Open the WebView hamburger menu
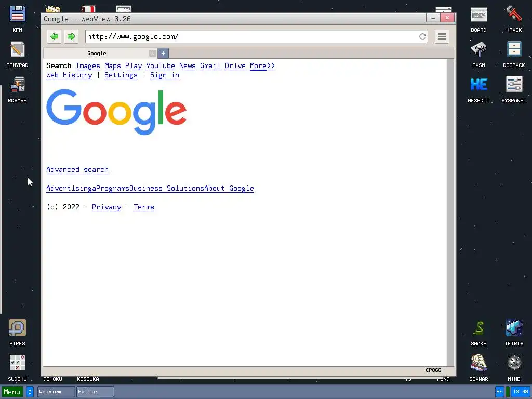Screen dimensions: 532x399 (x=442, y=36)
